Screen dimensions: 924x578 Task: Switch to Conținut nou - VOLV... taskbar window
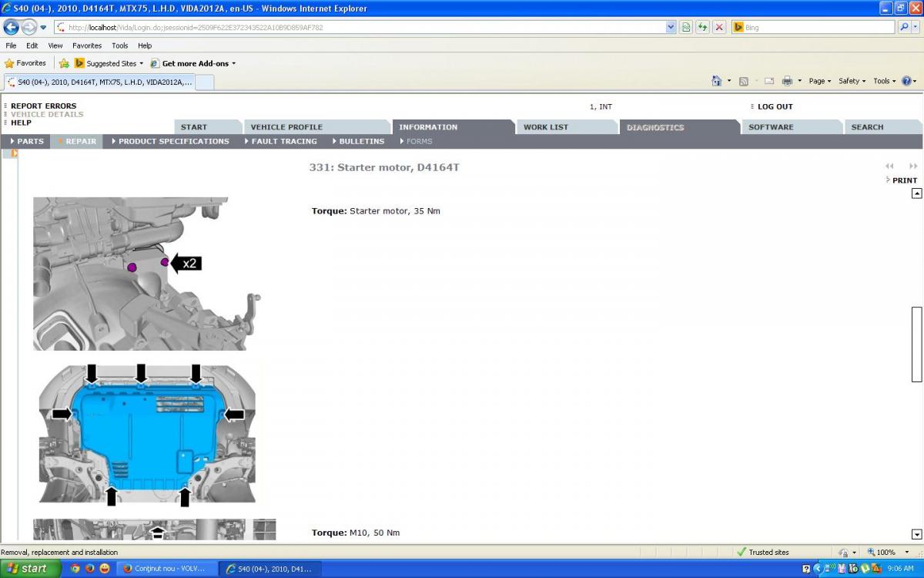[169, 569]
